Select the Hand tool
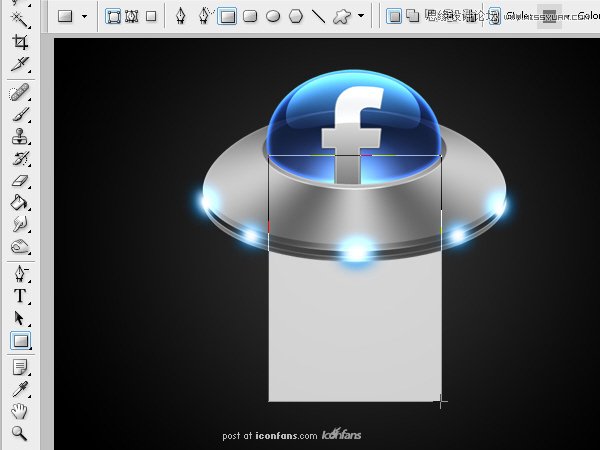Image resolution: width=600 pixels, height=450 pixels. [19, 411]
